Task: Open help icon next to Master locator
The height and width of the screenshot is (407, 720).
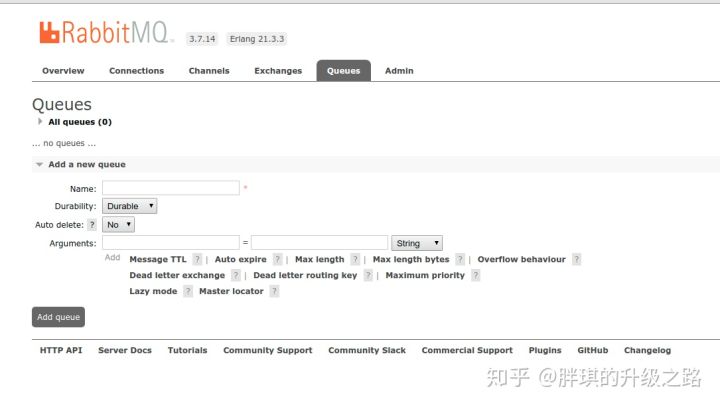Action: [274, 291]
